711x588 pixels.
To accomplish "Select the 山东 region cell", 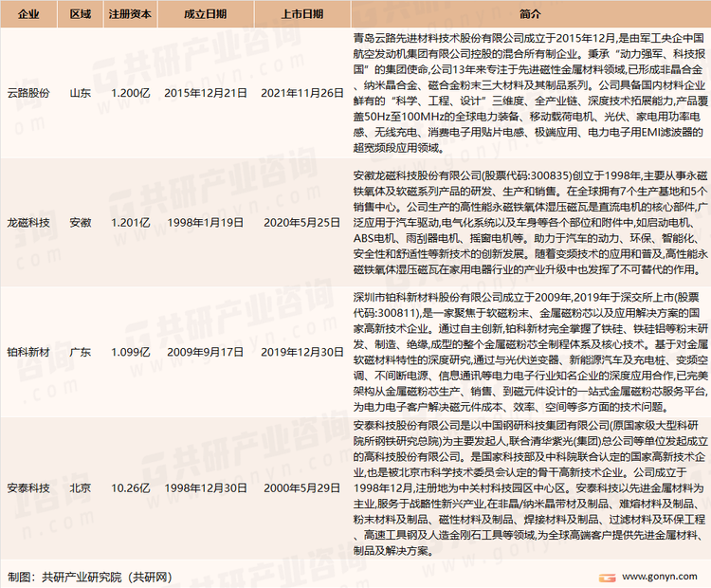I will (x=81, y=93).
